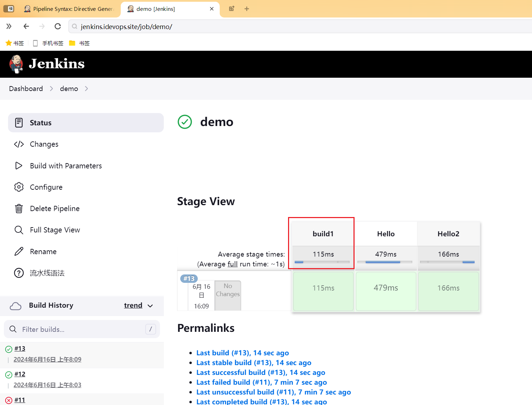Click 2024年6月16日 上午8:09 timestamp link
The height and width of the screenshot is (405, 532).
(x=47, y=359)
